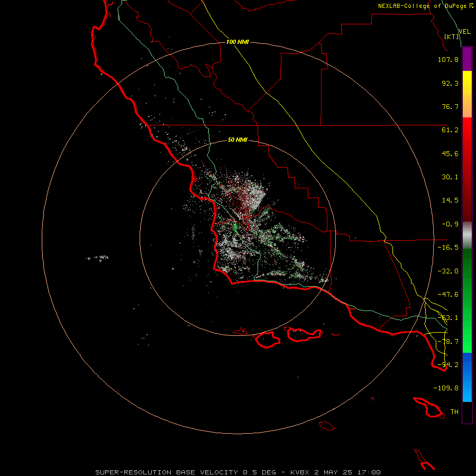Select the 45.6 velocity scale value
Screen dimensions: 476x476
click(450, 153)
